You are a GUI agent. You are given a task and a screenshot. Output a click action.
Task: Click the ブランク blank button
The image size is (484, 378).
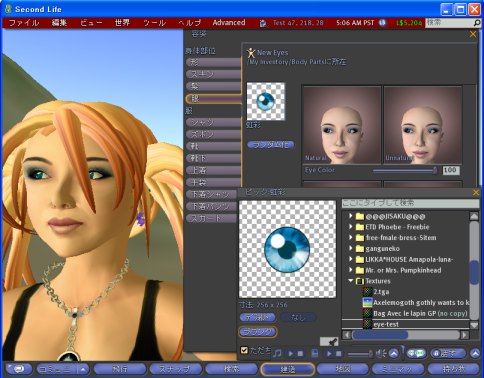point(258,332)
